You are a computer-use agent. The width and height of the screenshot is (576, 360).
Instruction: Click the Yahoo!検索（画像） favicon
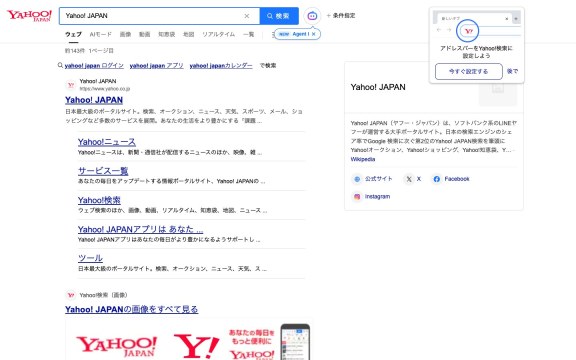pos(71,295)
